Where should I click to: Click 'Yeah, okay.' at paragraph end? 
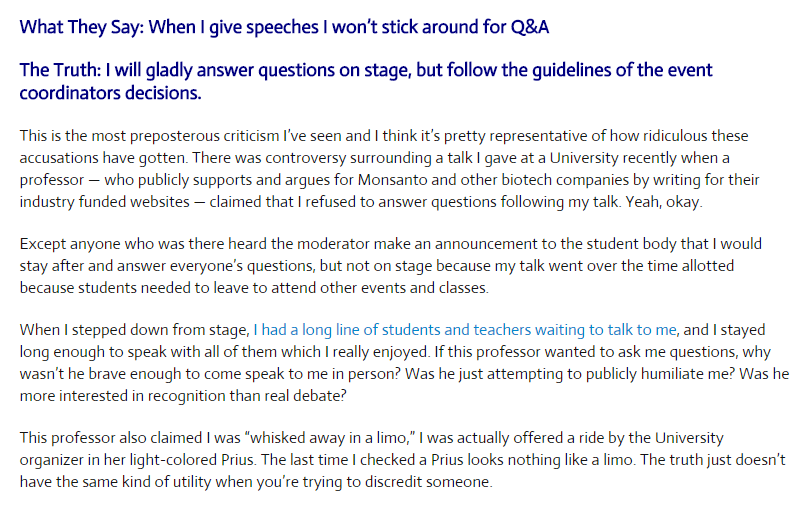[x=664, y=202]
